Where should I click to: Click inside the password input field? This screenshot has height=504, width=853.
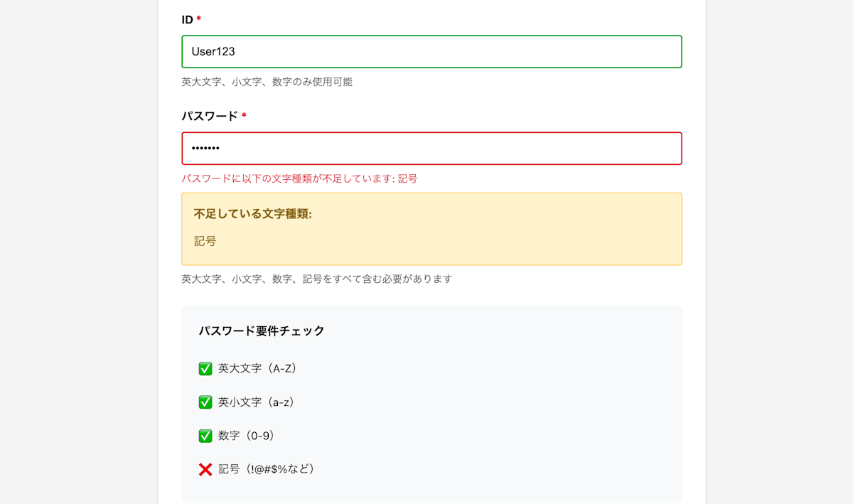point(431,148)
